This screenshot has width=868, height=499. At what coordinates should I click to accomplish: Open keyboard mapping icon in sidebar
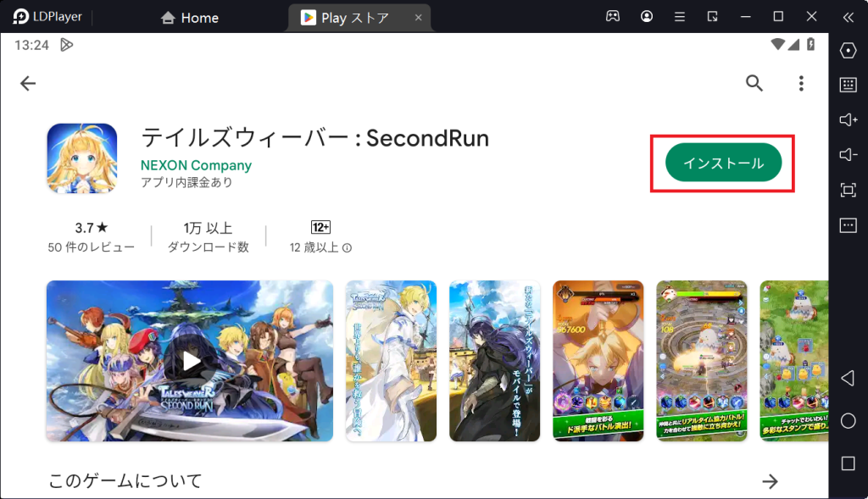tap(848, 85)
